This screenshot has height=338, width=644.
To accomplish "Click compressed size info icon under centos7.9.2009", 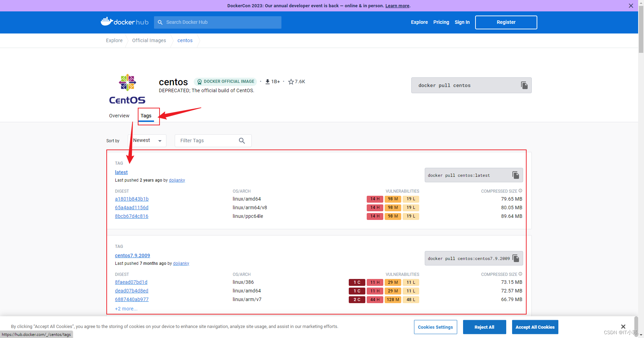I will click(520, 274).
